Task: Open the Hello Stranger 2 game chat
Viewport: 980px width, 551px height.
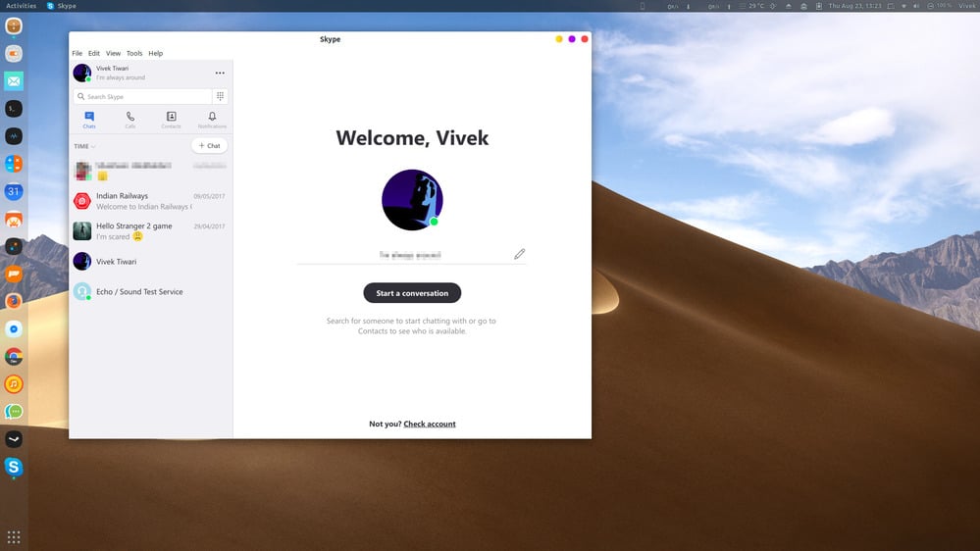Action: point(150,231)
